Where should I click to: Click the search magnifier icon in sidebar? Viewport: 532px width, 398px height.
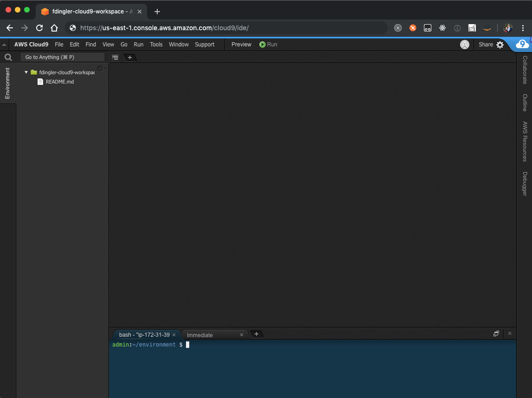pos(8,58)
